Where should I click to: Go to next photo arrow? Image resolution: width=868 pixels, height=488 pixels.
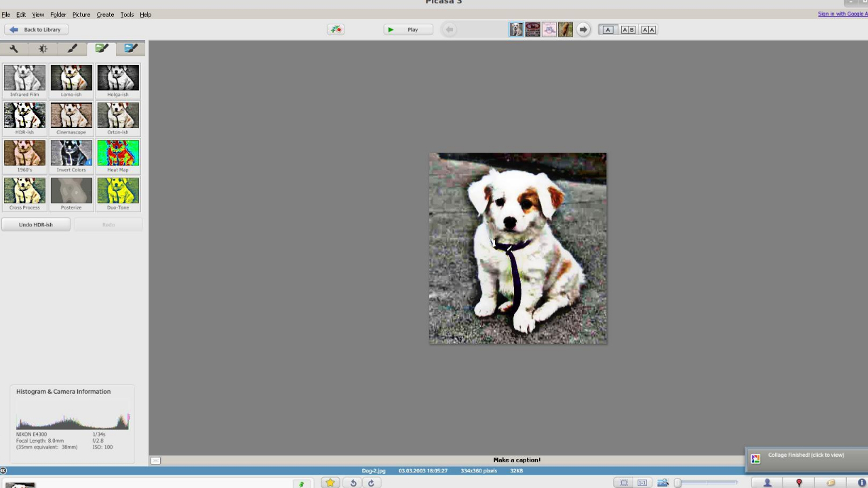coord(583,30)
